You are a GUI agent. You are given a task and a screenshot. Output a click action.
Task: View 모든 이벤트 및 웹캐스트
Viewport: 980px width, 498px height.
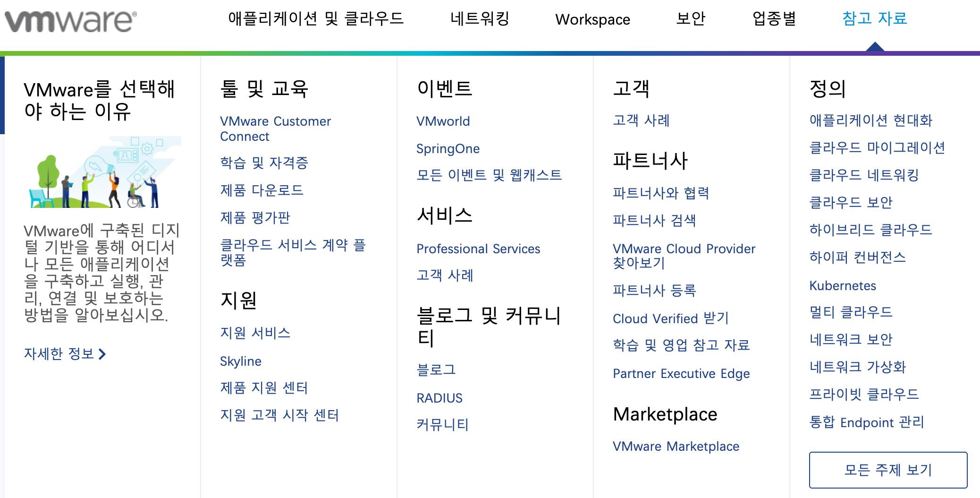[x=489, y=175]
